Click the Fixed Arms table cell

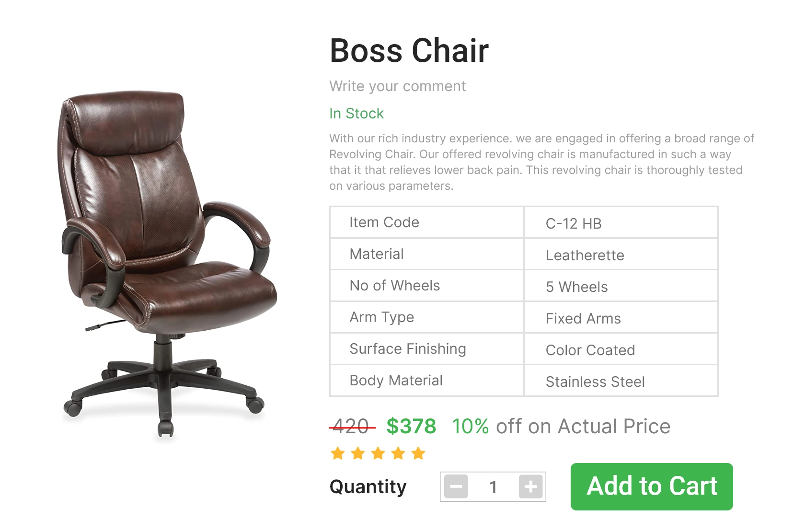pyautogui.click(x=621, y=318)
